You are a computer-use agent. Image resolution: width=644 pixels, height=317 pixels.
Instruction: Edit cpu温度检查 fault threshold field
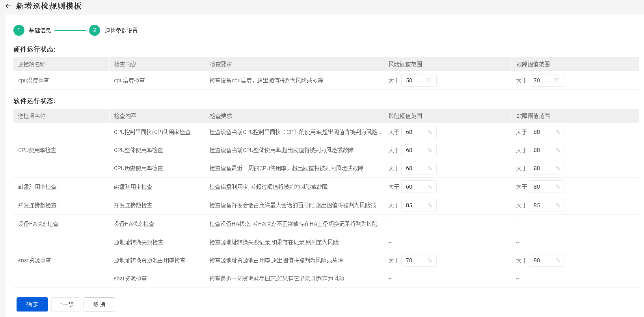point(542,80)
